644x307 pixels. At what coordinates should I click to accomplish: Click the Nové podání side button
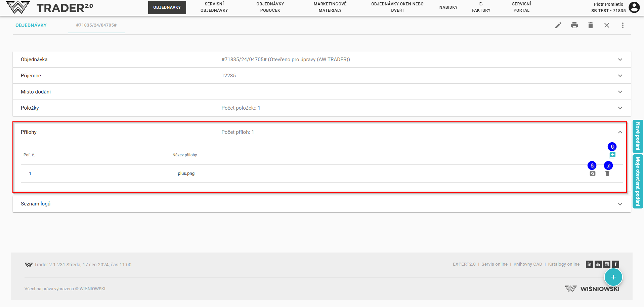(638, 136)
